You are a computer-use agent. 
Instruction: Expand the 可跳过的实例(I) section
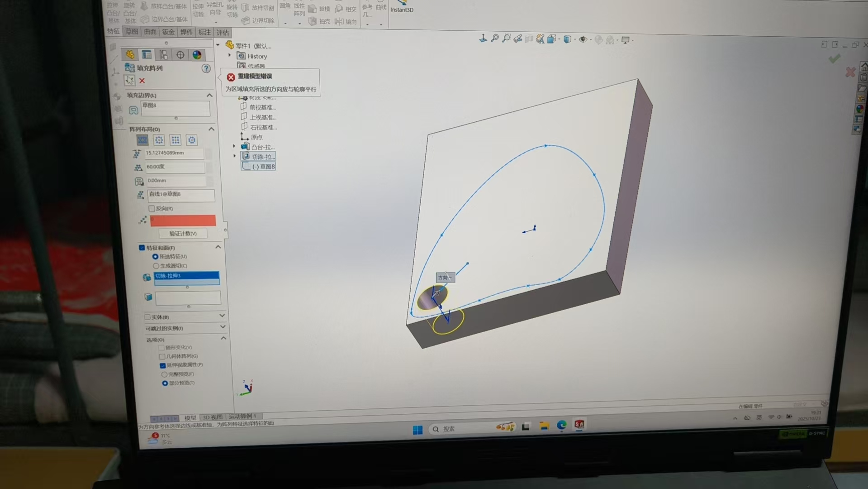click(223, 327)
